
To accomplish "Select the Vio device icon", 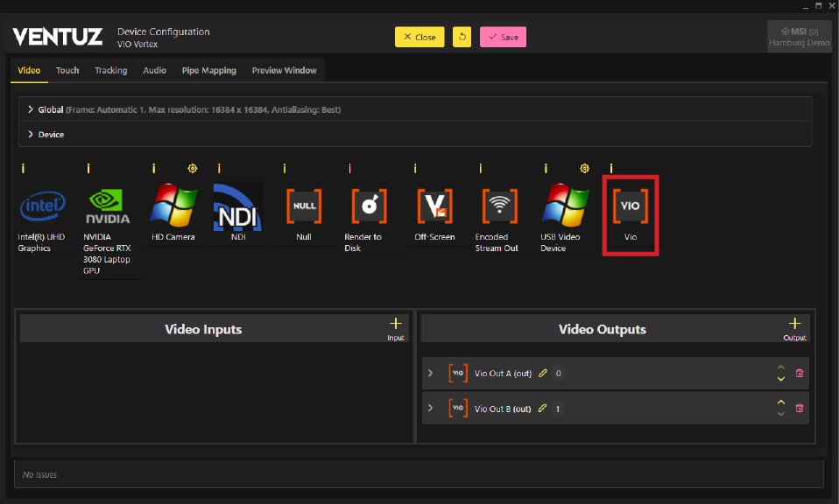I will [x=630, y=206].
